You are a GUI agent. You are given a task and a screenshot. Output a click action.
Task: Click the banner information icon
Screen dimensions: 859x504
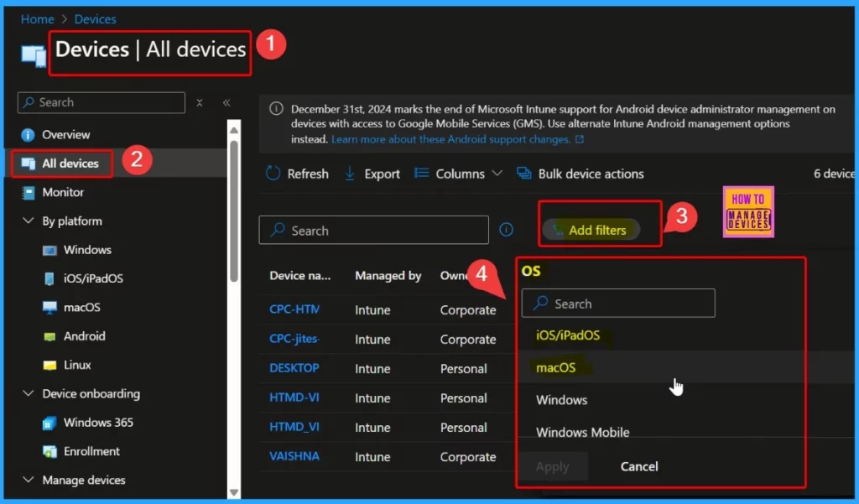276,108
